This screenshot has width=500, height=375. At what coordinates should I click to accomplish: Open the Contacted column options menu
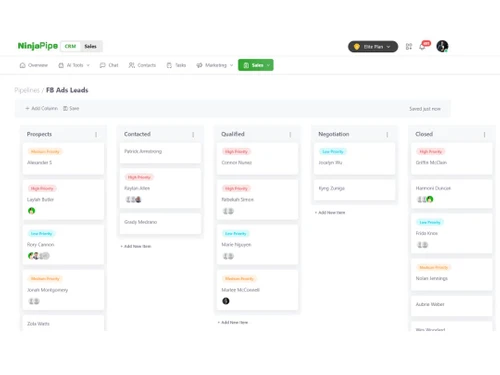193,134
